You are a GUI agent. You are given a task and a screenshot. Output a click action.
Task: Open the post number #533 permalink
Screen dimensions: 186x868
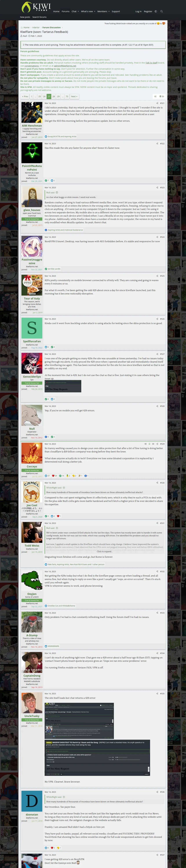tap(162, 613)
